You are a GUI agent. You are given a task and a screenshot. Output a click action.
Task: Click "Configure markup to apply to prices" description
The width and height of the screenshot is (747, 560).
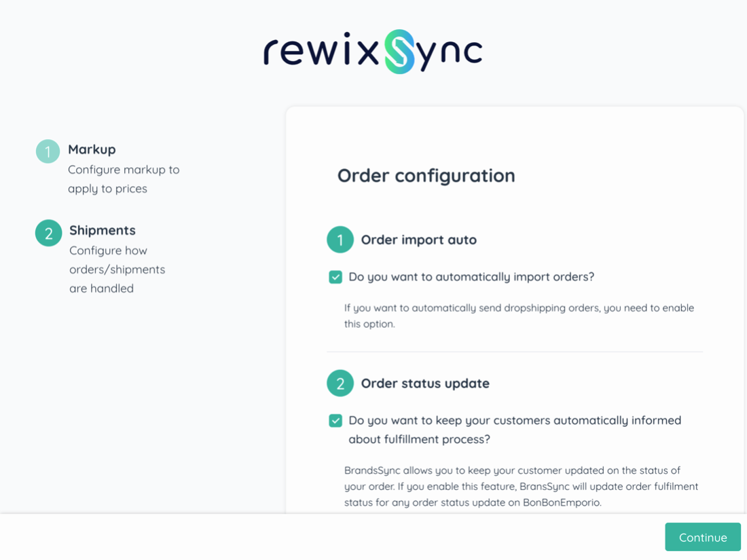pos(124,179)
